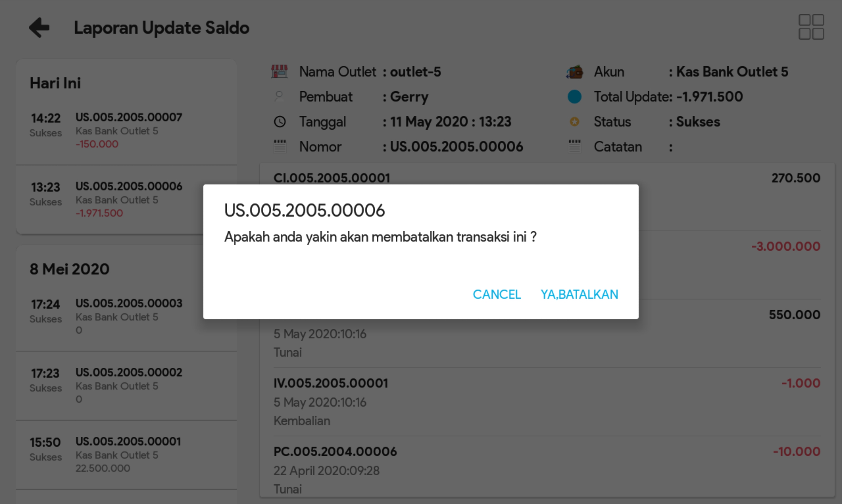Click the notepad icon beside Catatan
The width and height of the screenshot is (842, 504).
pos(574,146)
